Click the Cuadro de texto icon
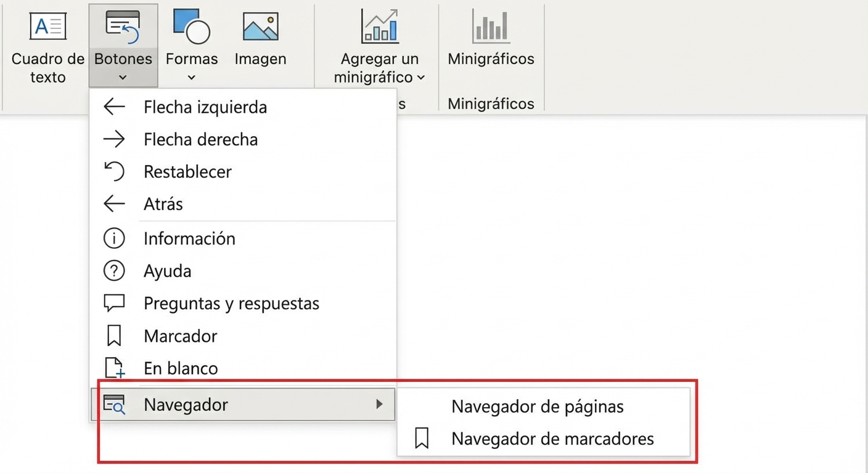 click(47, 26)
